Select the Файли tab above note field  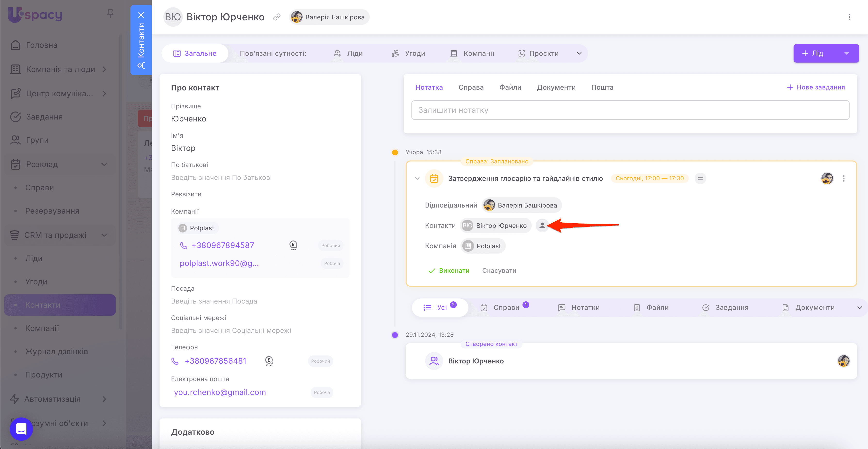[x=510, y=87]
